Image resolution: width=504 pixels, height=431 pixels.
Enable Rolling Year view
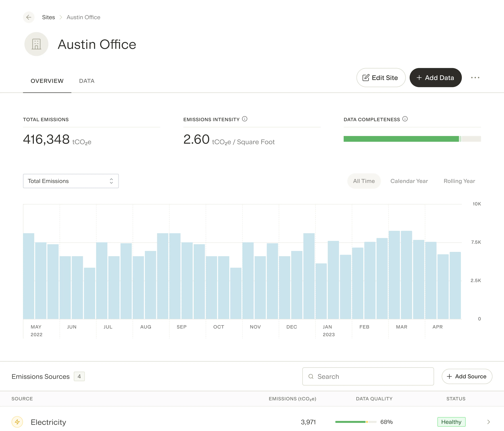(x=459, y=181)
